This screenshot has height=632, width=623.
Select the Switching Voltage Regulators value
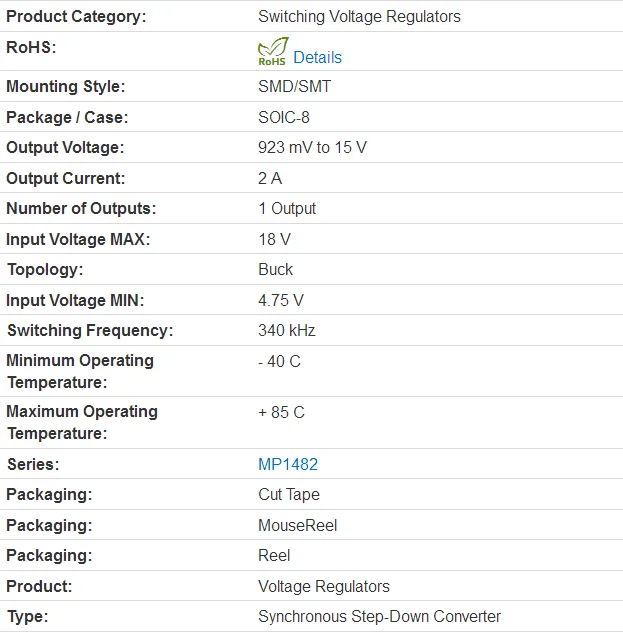359,16
